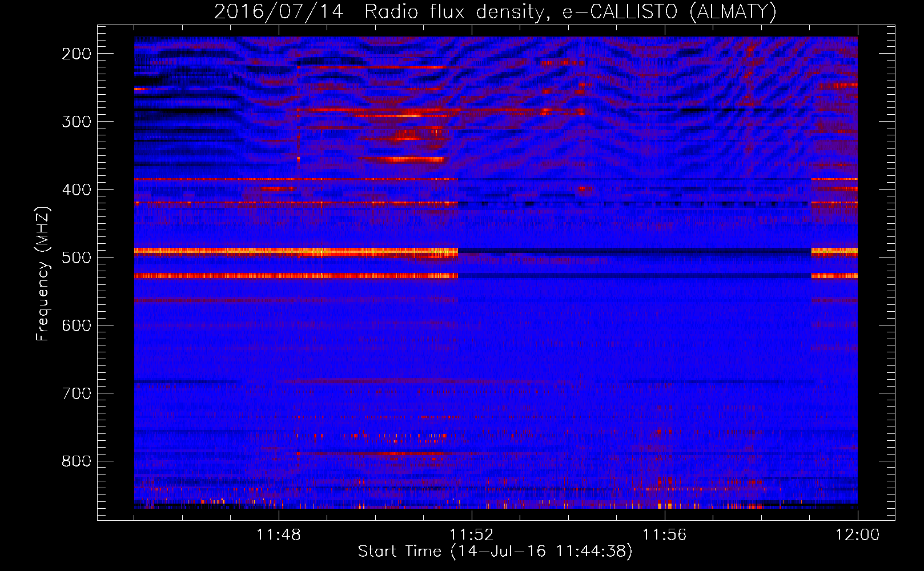Select the 200 frequency axis label
The image size is (924, 571).
tap(76, 54)
